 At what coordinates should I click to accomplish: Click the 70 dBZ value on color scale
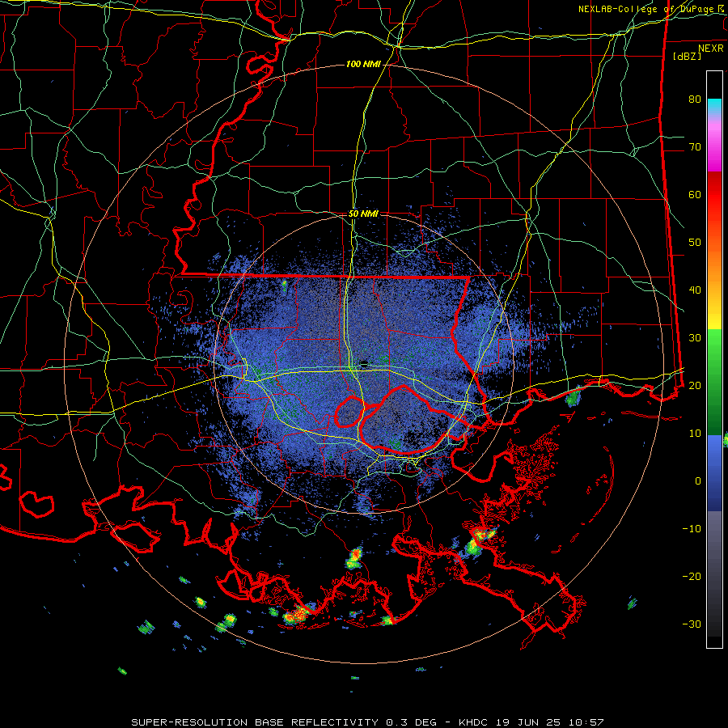695,146
